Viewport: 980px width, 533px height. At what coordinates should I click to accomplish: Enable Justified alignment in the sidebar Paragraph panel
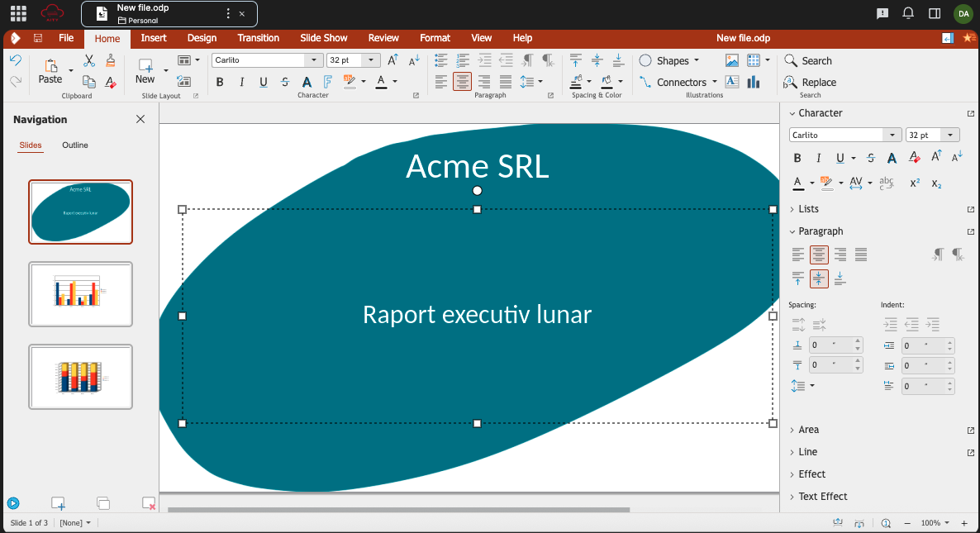861,255
